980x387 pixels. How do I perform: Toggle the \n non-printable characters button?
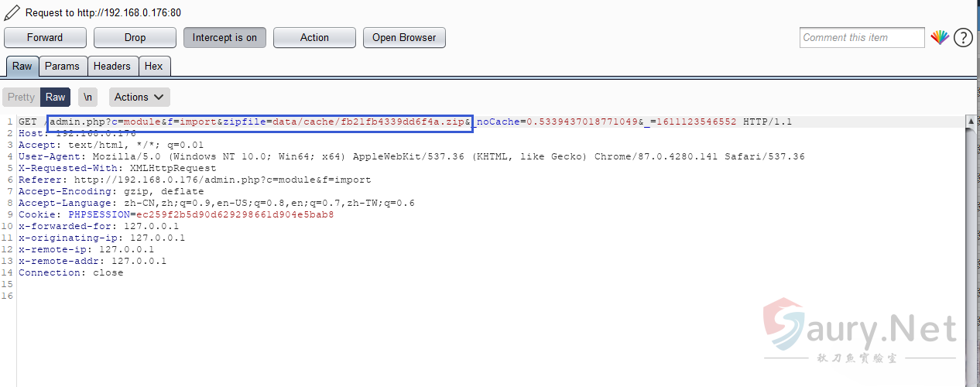[x=88, y=97]
